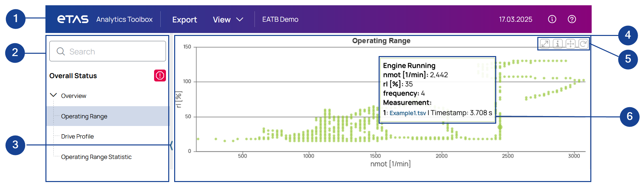The width and height of the screenshot is (644, 185).
Task: Select the chart pan tool icon
Action: (570, 44)
